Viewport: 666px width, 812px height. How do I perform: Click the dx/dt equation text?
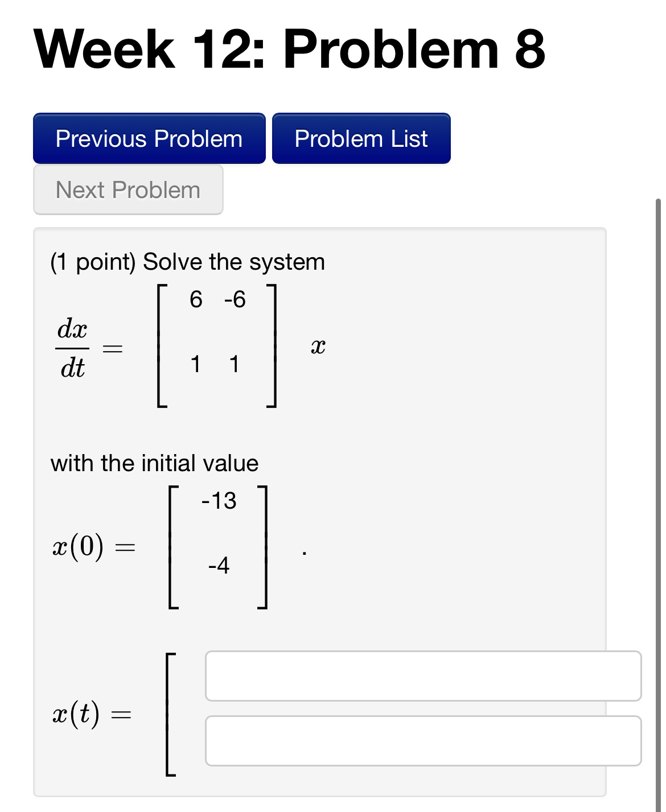pos(72,348)
